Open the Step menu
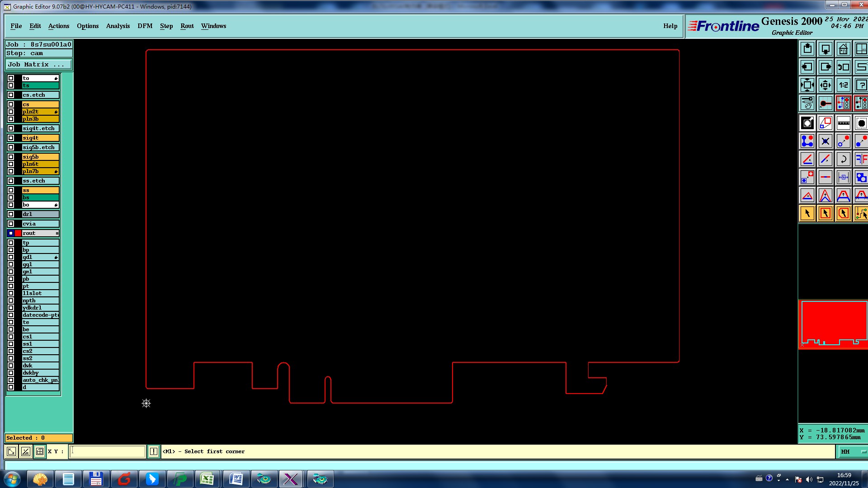 coord(166,26)
